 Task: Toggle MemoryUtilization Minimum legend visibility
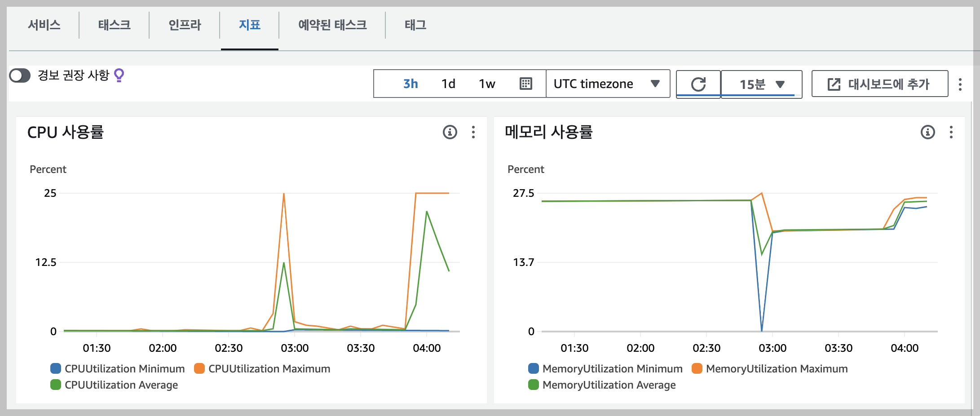[533, 368]
